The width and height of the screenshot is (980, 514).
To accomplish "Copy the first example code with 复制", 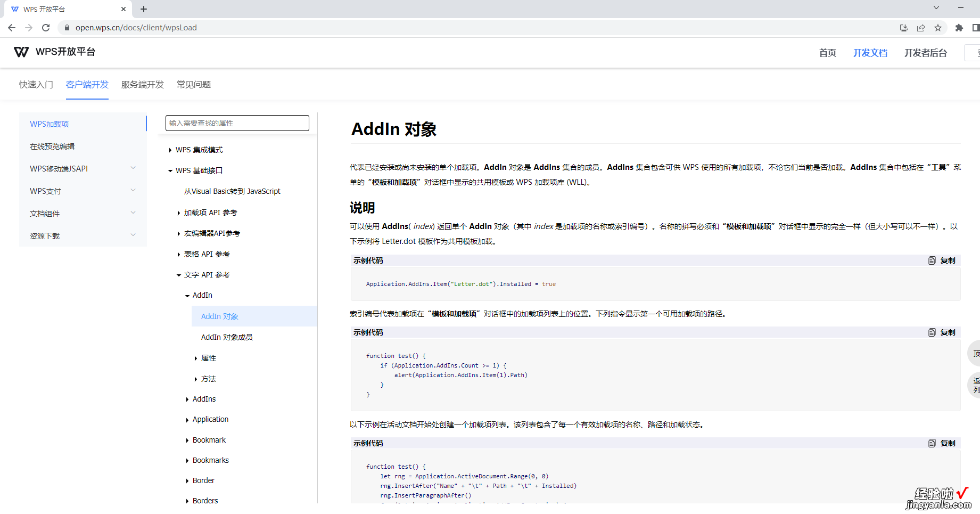I will click(948, 260).
